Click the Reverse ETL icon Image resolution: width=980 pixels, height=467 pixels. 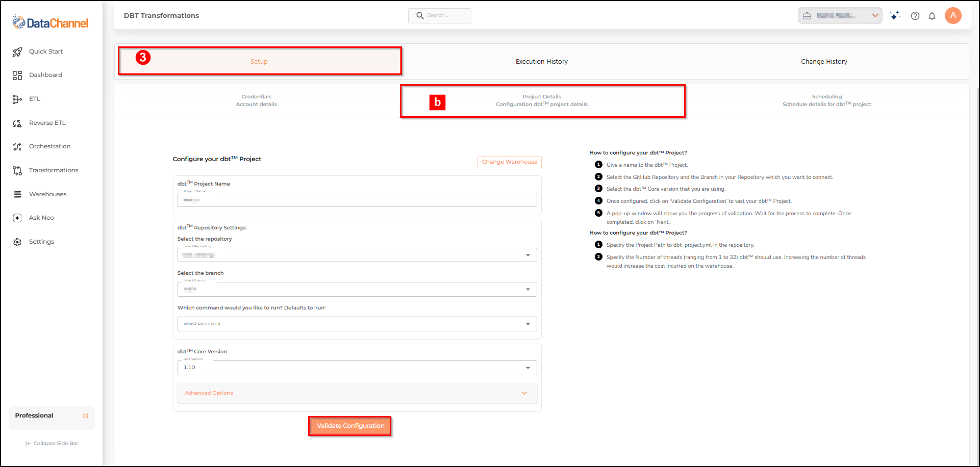coord(17,123)
